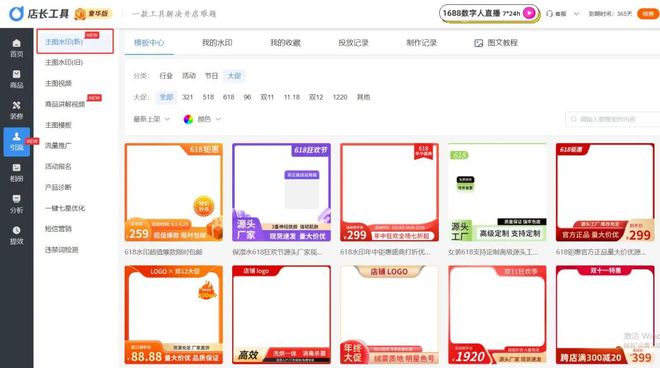Viewport: 660px width, 368px height.
Task: Open the 分析 analysis sidebar icon
Action: pos(16,204)
